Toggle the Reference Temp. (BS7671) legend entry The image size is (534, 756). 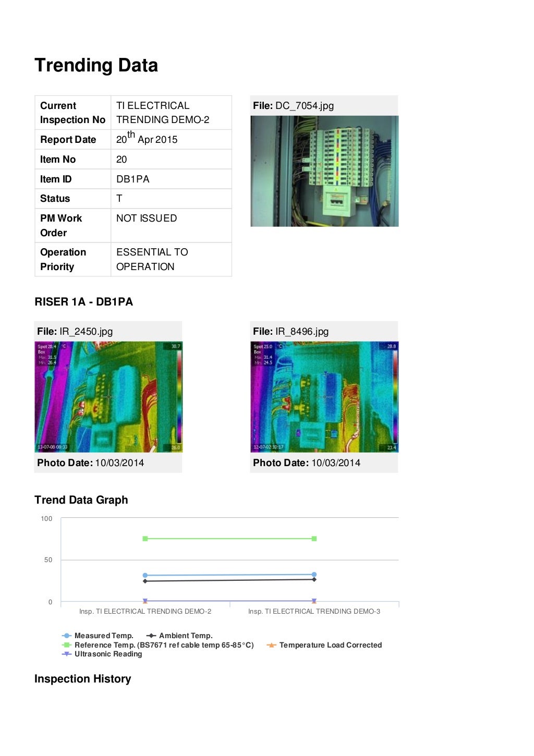coord(158,645)
